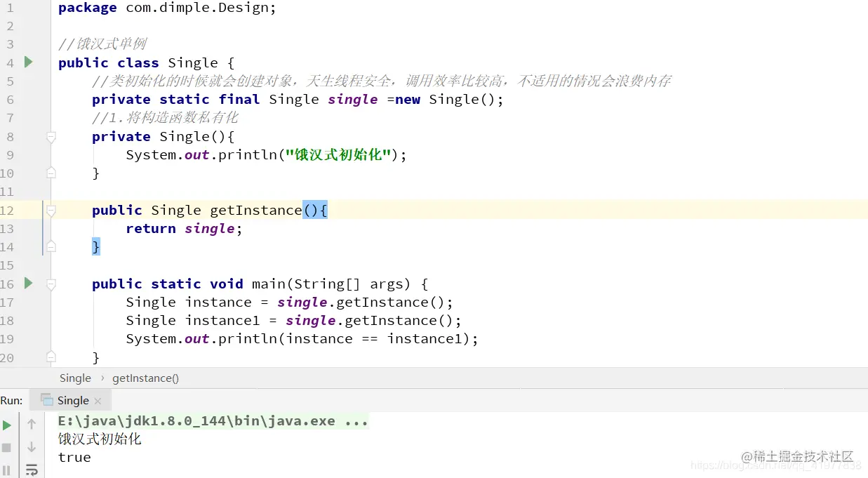Click the 'return' keyword
This screenshot has height=478, width=868.
point(151,228)
